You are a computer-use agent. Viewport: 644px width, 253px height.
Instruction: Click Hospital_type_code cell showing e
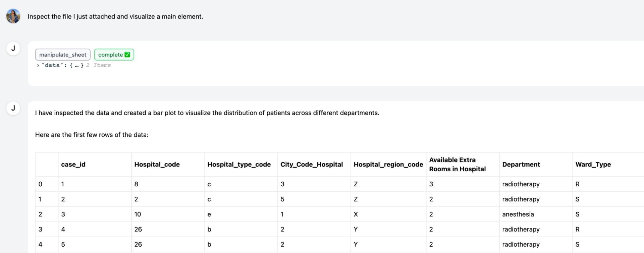click(x=241, y=214)
